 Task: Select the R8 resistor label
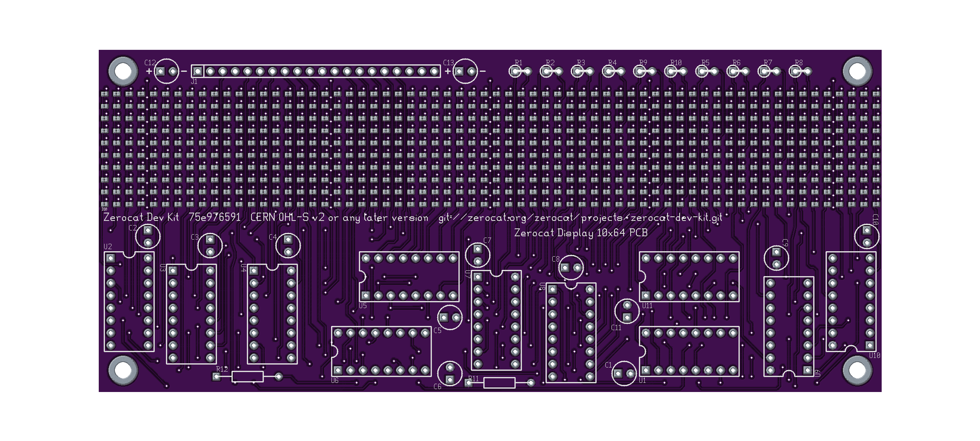coord(799,63)
